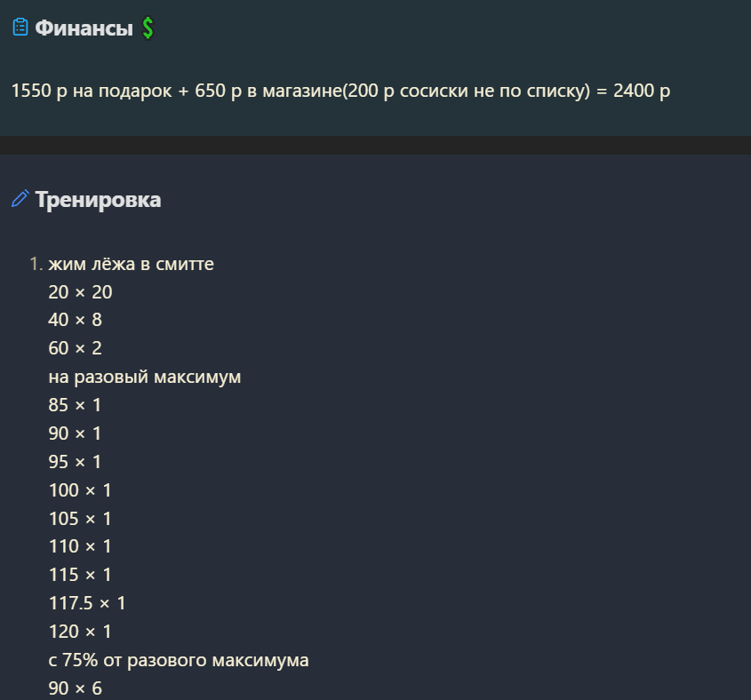Click the с 75% от разового максимума line
Viewport: 751px width, 700px height.
(179, 660)
